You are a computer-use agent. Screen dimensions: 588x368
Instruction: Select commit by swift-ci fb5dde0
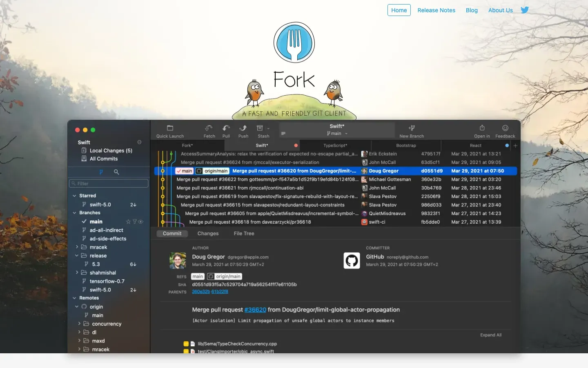pyautogui.click(x=336, y=222)
